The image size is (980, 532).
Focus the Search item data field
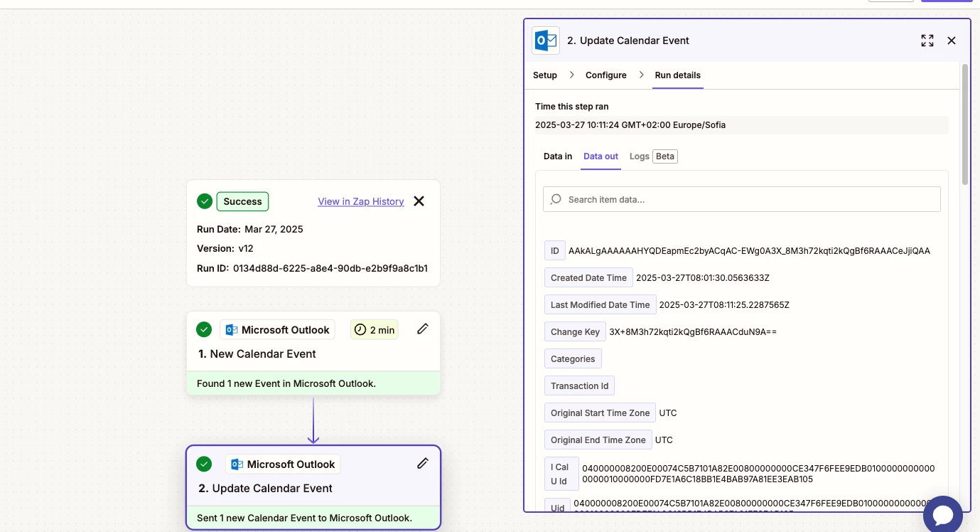point(742,199)
